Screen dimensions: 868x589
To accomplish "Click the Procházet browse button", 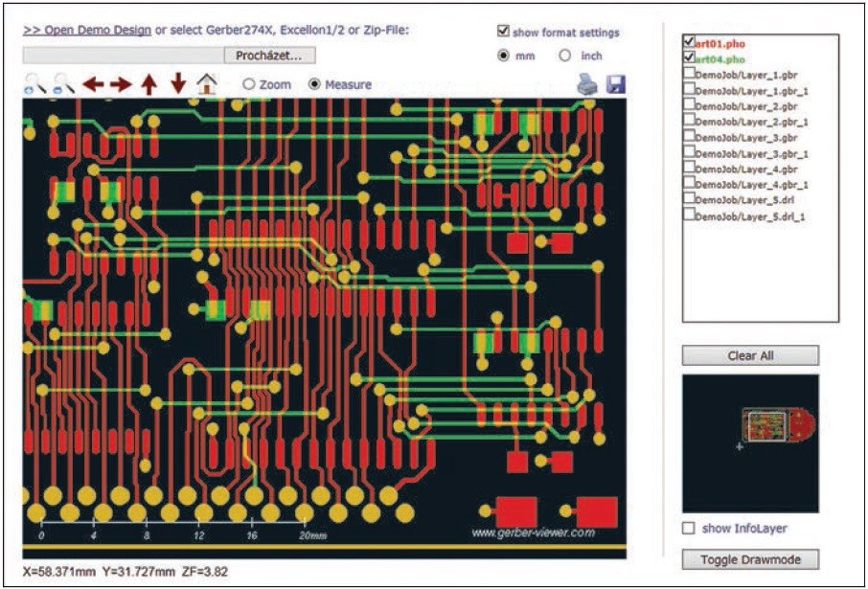I will pyautogui.click(x=269, y=56).
